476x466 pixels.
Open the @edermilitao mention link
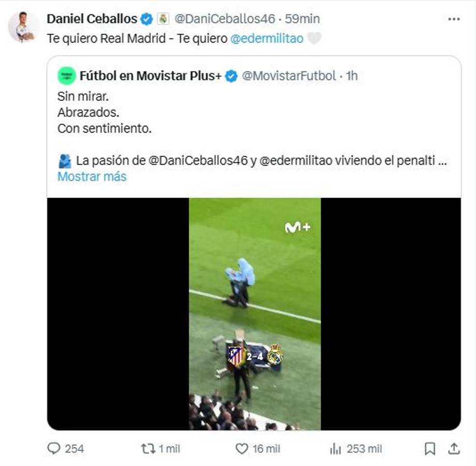click(266, 39)
